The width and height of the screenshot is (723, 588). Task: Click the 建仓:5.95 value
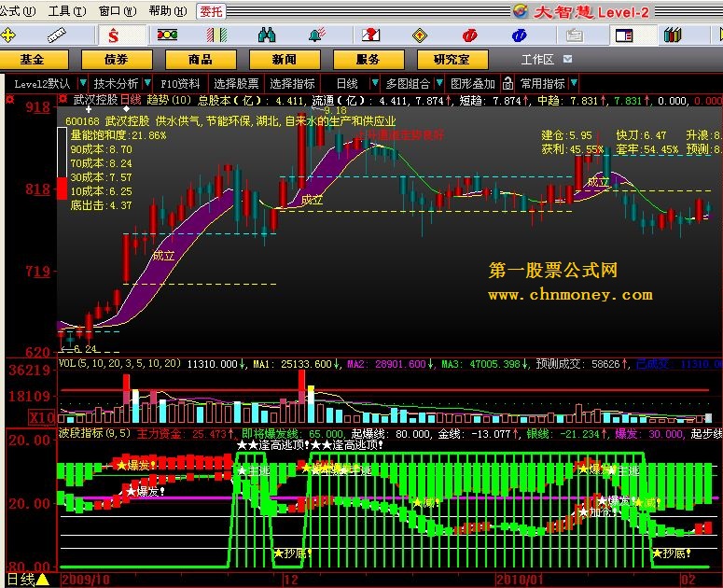point(566,135)
